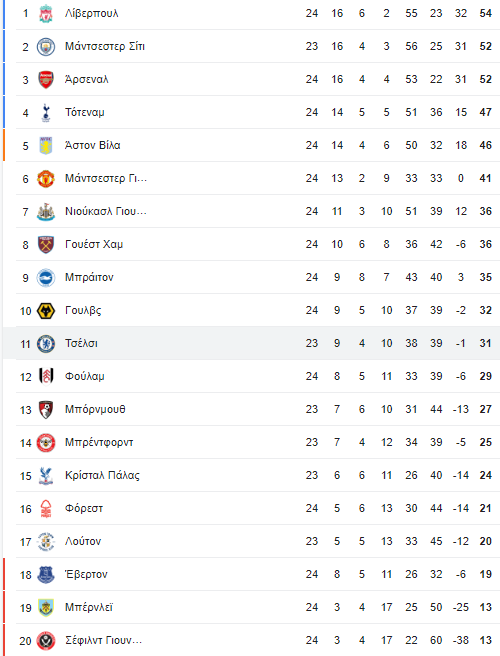The width and height of the screenshot is (500, 656).
Task: Click the Manchester City crest icon
Action: [46, 46]
